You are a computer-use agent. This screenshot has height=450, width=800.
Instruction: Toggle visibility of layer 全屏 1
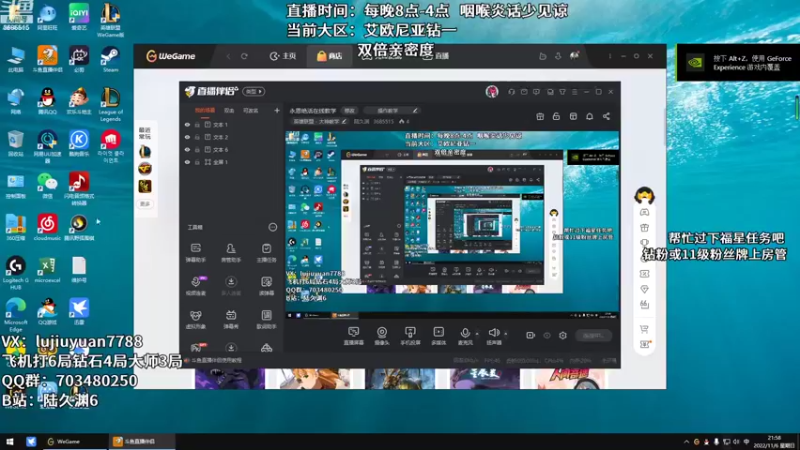[187, 162]
